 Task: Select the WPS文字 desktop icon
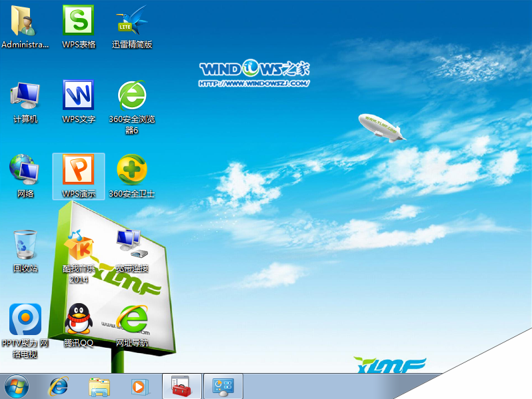[x=79, y=96]
